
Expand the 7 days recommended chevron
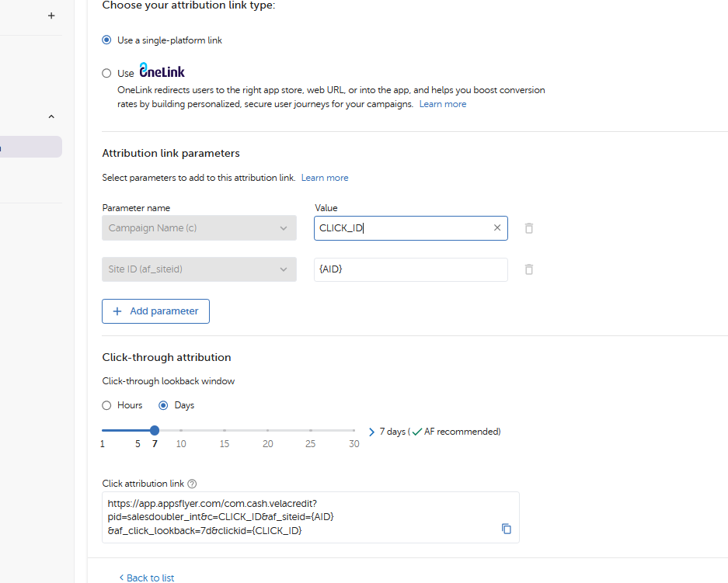(371, 432)
